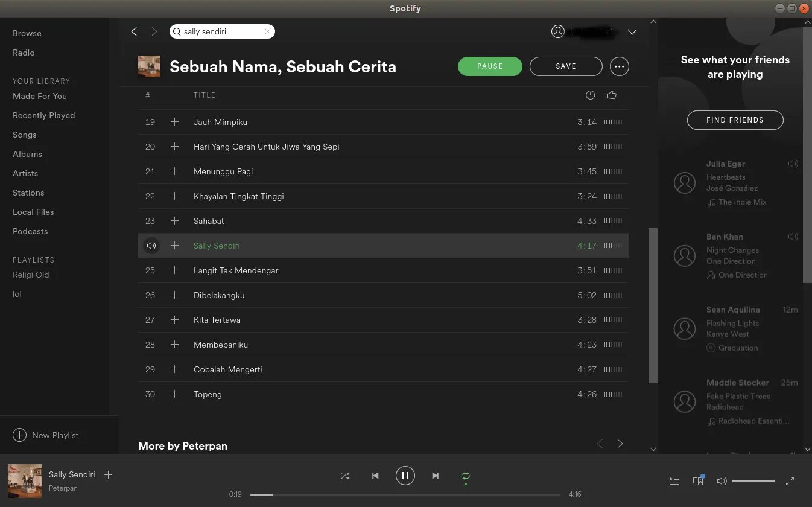Open Stations in the library
The image size is (812, 507).
coord(28,193)
